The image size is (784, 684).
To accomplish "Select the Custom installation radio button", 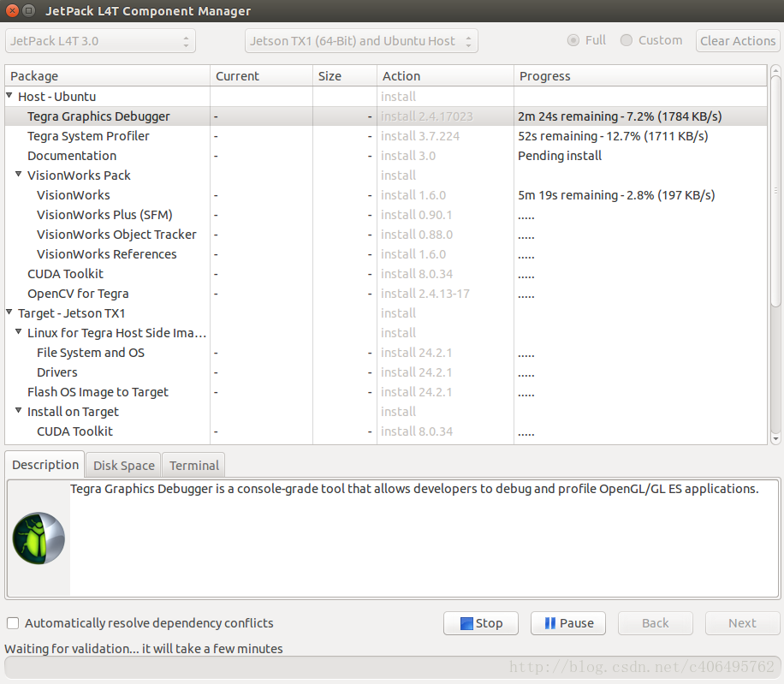I will point(626,40).
